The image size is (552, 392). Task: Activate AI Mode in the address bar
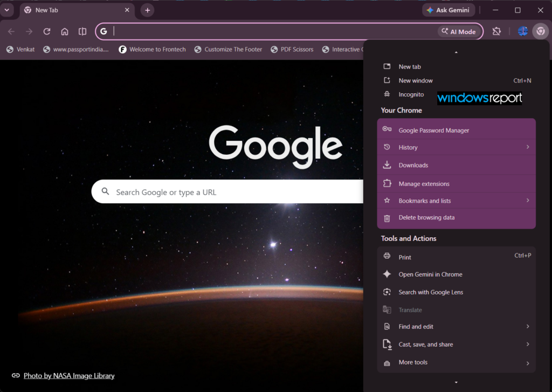tap(459, 32)
